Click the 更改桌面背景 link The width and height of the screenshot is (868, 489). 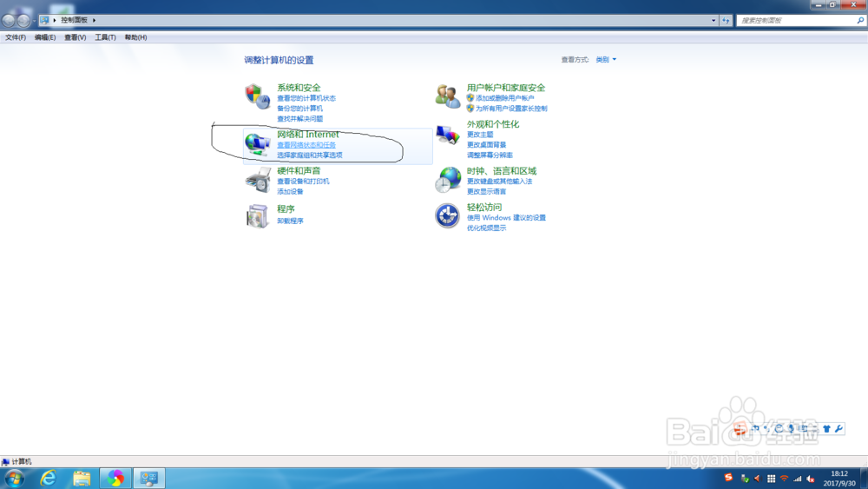[486, 145]
